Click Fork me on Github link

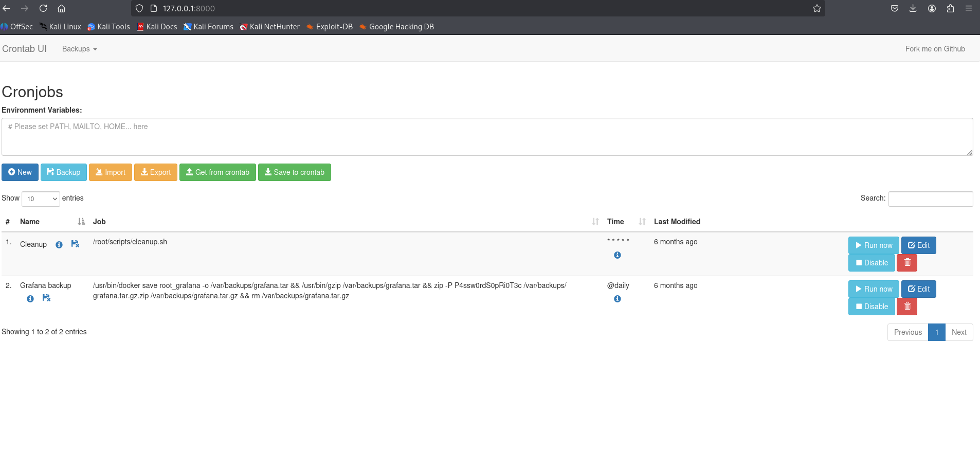pyautogui.click(x=935, y=49)
